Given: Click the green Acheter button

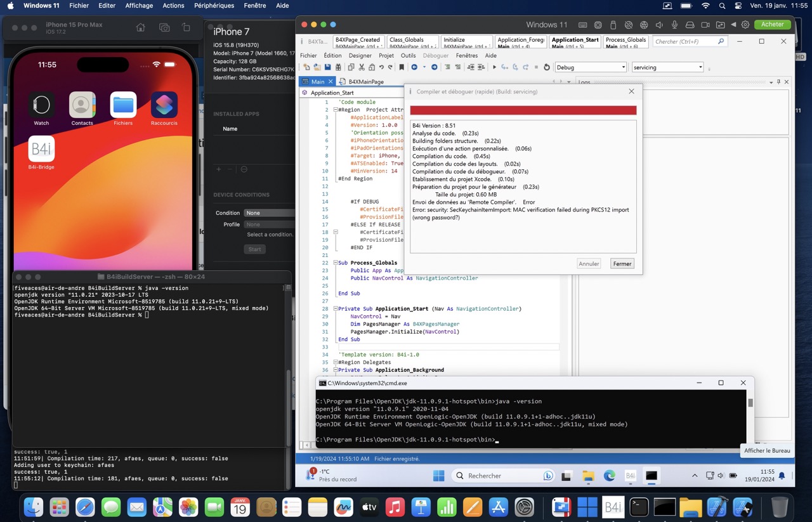Looking at the screenshot, I should tap(772, 25).
